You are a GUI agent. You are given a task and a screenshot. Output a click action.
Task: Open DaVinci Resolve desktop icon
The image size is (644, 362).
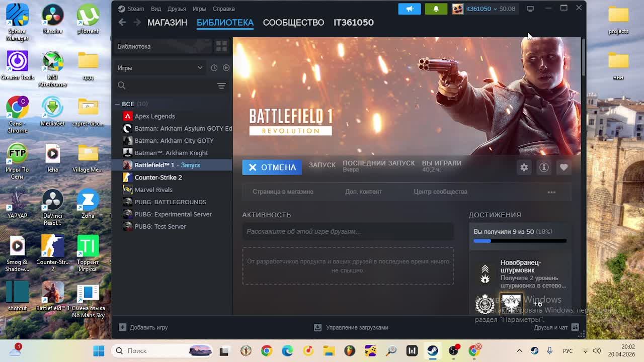[53, 207]
